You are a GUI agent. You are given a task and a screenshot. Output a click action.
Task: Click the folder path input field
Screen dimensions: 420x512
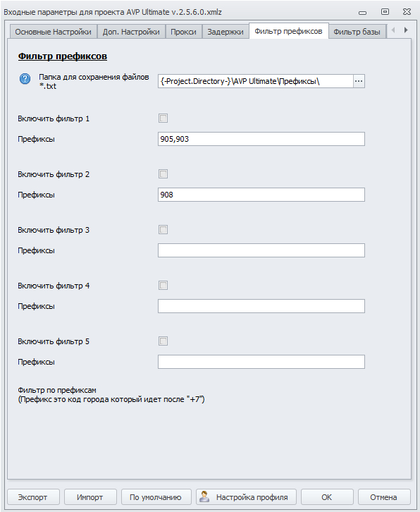coord(256,81)
